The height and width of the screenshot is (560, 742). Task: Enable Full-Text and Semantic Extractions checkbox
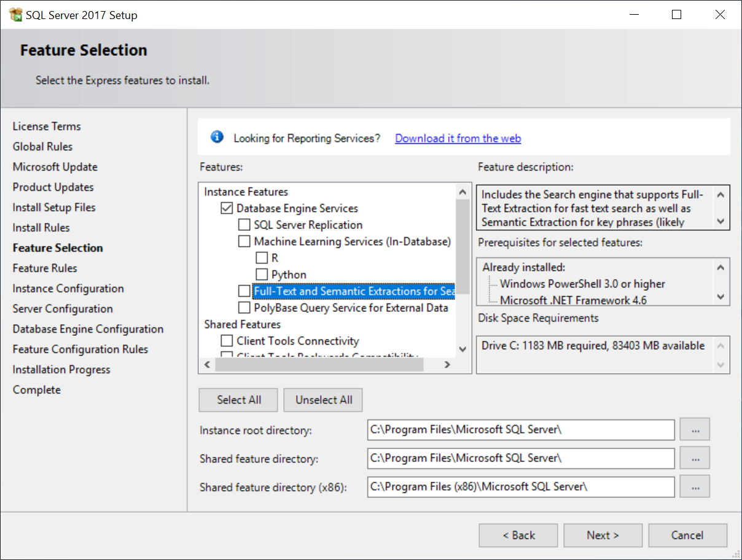[x=244, y=291]
